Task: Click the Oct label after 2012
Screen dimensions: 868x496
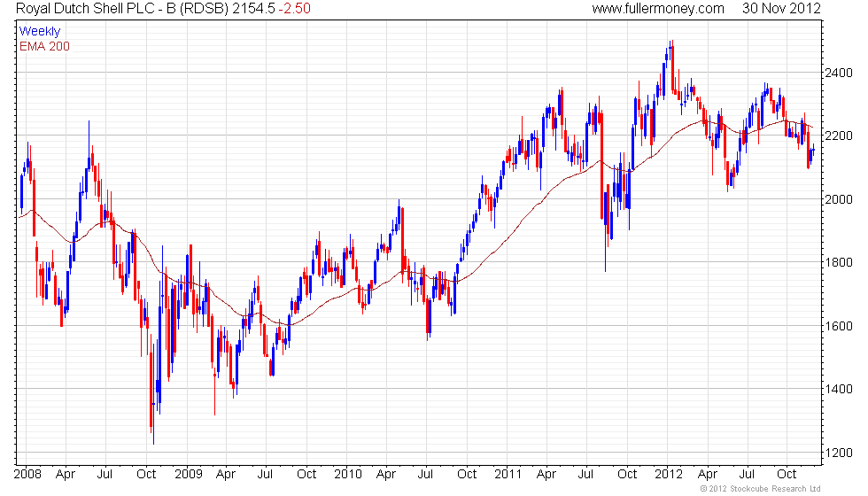Action: tap(787, 474)
